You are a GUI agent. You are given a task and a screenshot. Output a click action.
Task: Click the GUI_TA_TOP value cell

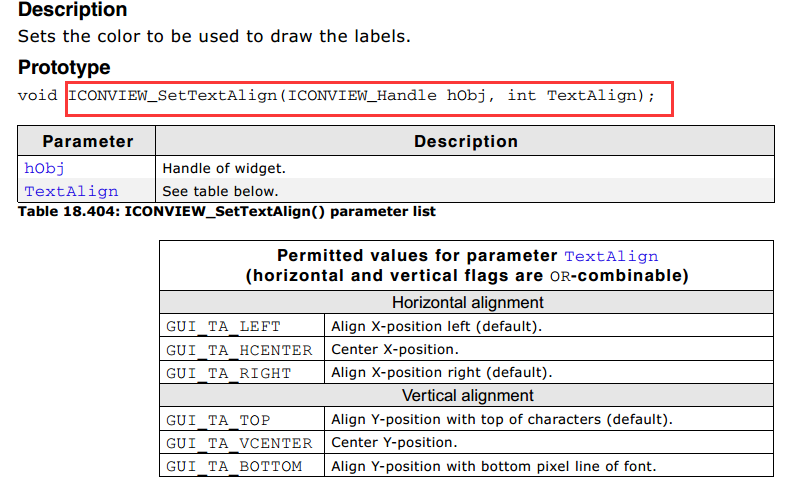coord(218,420)
